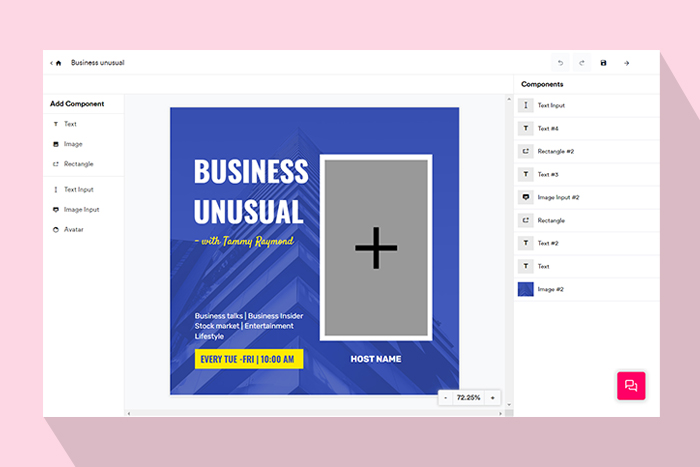Click the Rectangle #2 layer icon

click(x=525, y=151)
